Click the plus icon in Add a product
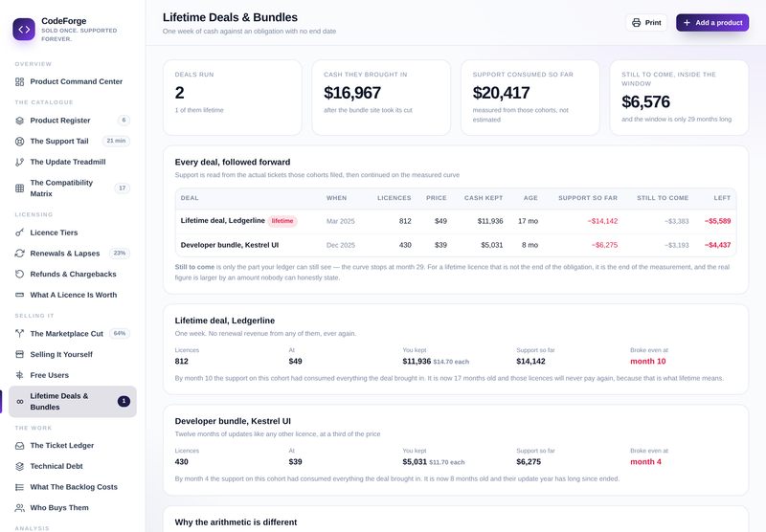 pyautogui.click(x=687, y=22)
